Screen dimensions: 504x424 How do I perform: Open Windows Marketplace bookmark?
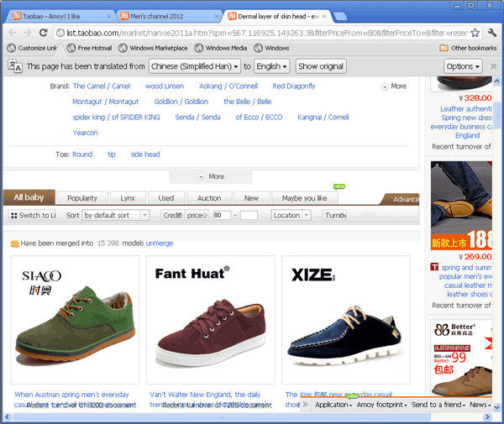click(x=153, y=48)
